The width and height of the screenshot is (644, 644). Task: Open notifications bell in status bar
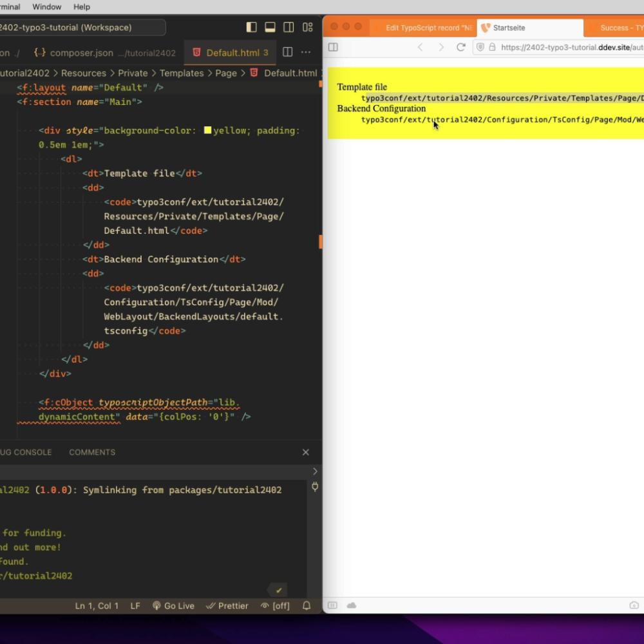click(307, 606)
